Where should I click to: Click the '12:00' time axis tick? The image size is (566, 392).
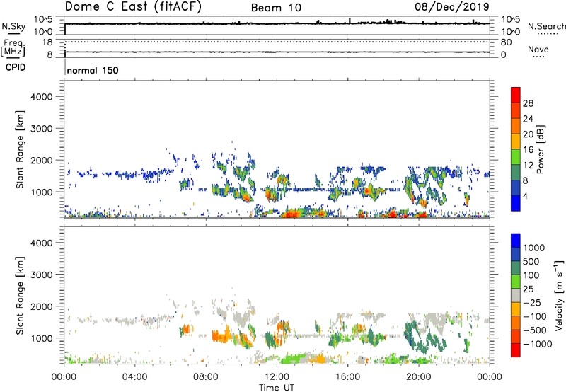coord(277,377)
